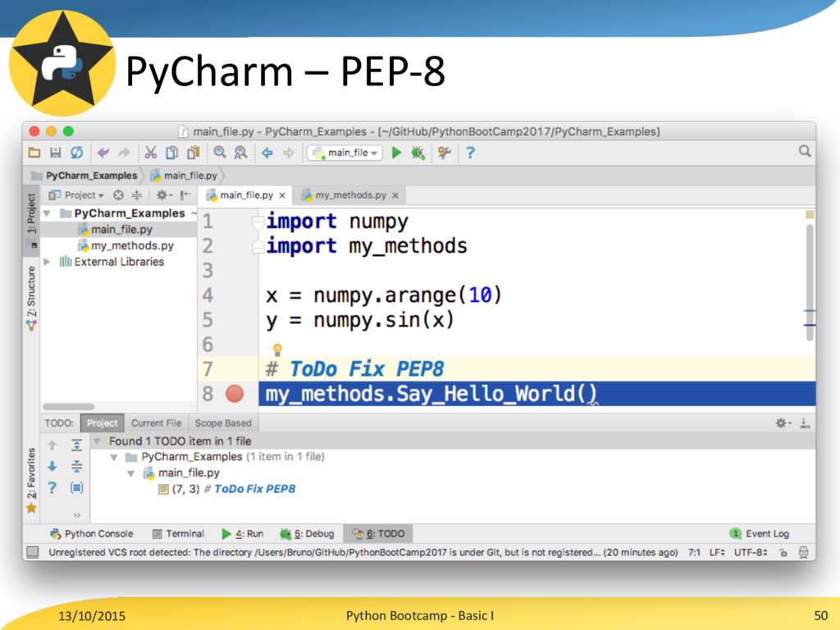Click the editor vertical scrollbar
The width and height of the screenshot is (840, 630).
[x=810, y=282]
